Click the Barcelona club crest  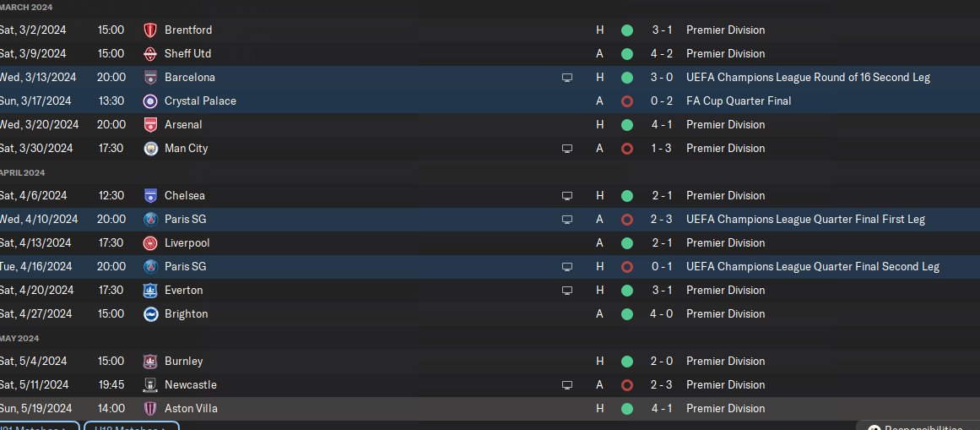click(150, 78)
